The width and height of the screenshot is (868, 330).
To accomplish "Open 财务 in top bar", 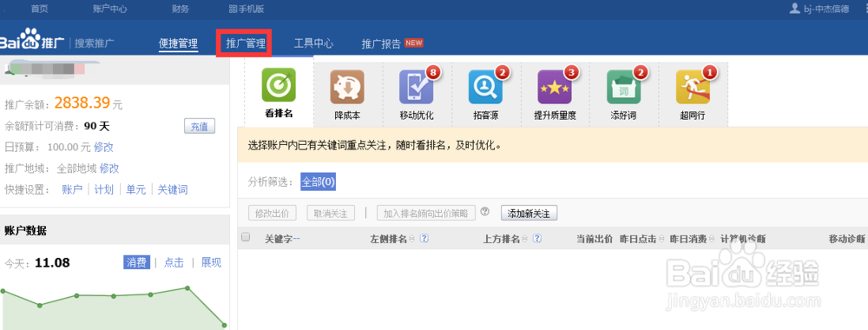I will click(181, 9).
